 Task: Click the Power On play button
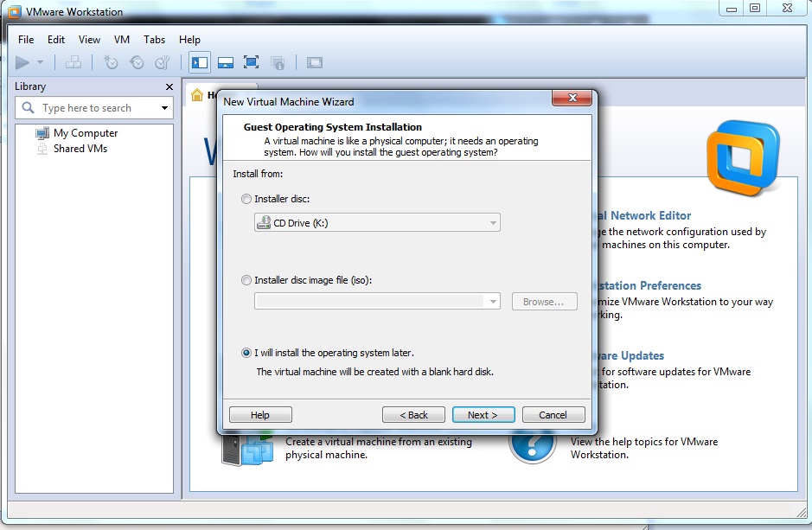coord(23,61)
